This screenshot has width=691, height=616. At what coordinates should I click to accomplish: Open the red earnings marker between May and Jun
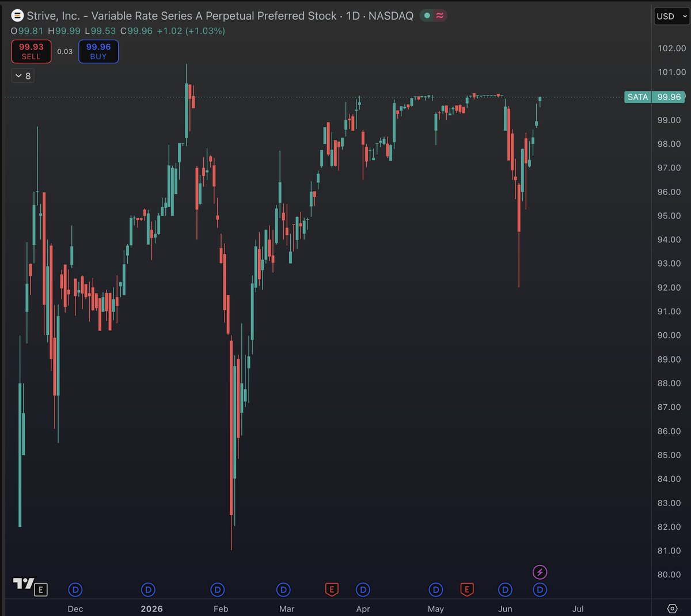(x=466, y=590)
